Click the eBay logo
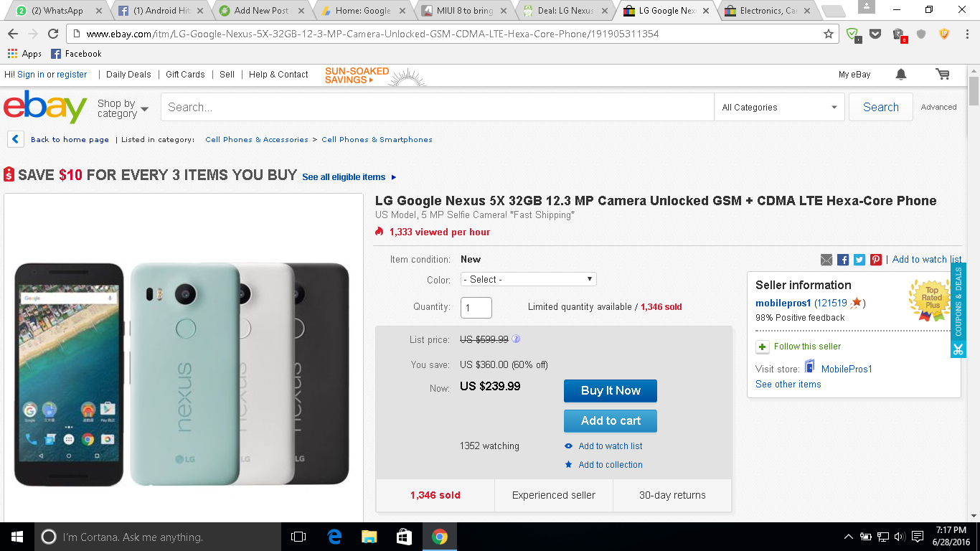The image size is (980, 551). (x=45, y=107)
